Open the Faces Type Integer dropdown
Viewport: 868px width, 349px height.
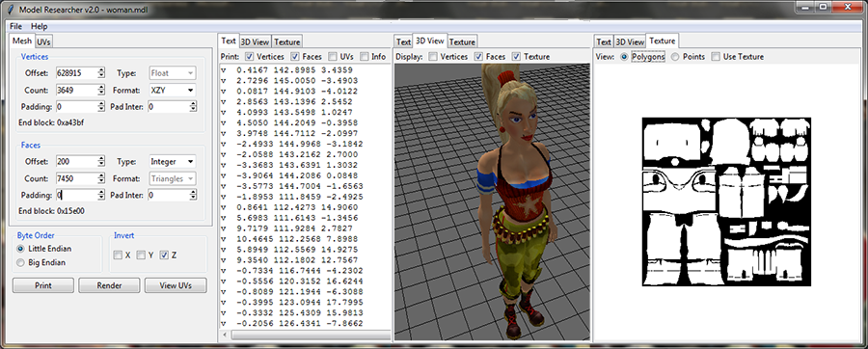(x=173, y=162)
